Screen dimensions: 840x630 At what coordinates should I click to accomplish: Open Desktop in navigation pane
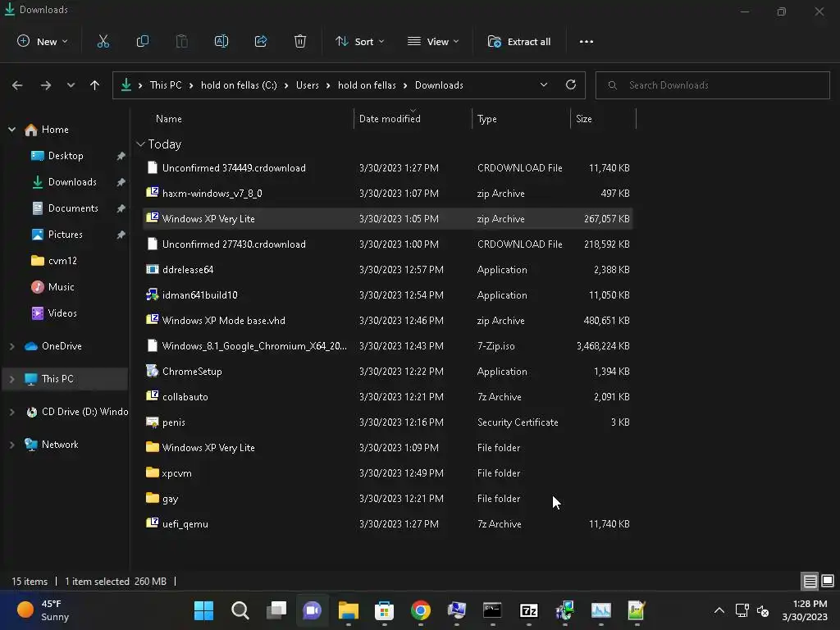(66, 156)
